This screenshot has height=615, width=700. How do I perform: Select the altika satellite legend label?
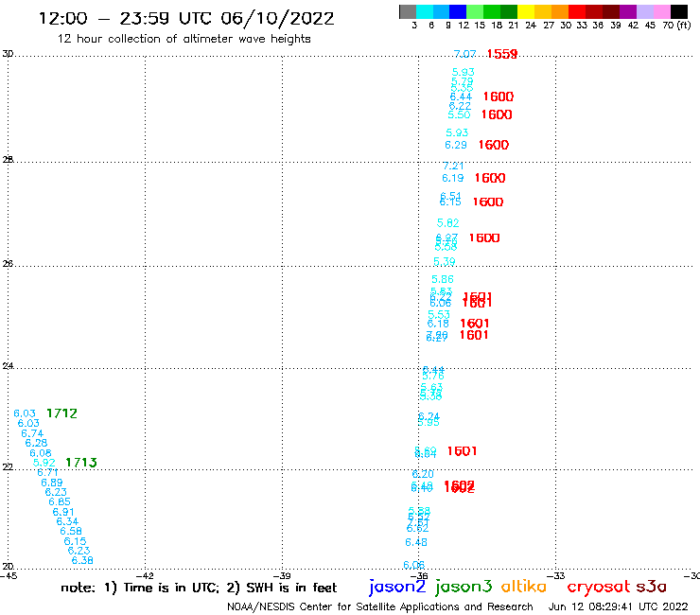(x=523, y=586)
